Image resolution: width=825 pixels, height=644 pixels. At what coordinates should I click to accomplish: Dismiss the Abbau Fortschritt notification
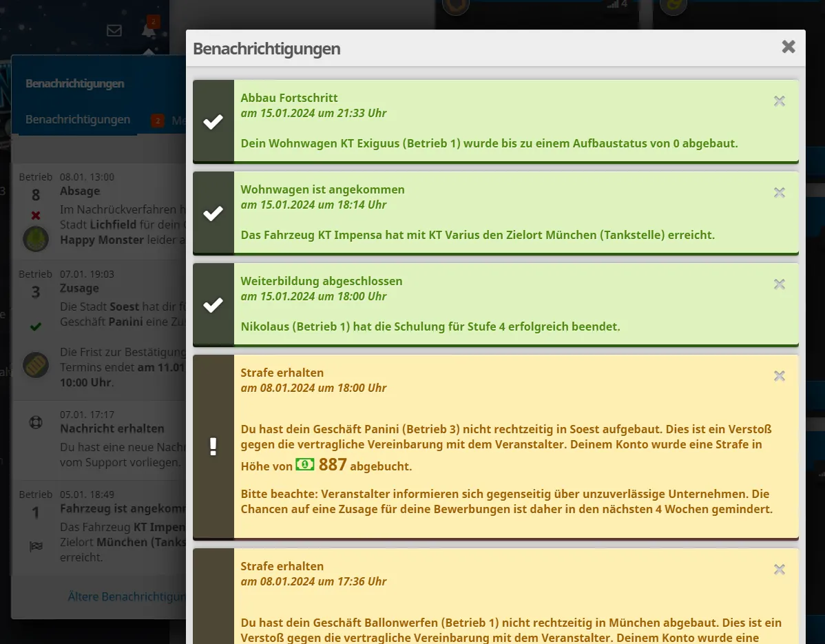(779, 101)
